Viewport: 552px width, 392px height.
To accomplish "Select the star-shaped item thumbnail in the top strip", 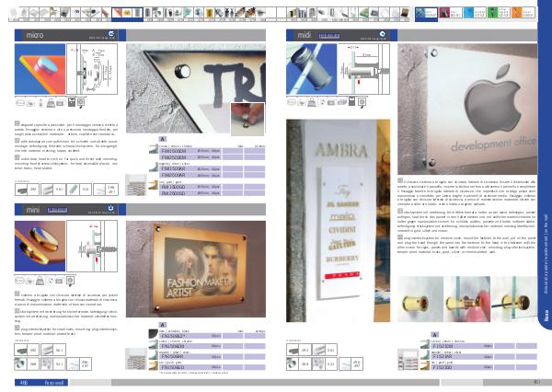I will pyautogui.click(x=54, y=13).
